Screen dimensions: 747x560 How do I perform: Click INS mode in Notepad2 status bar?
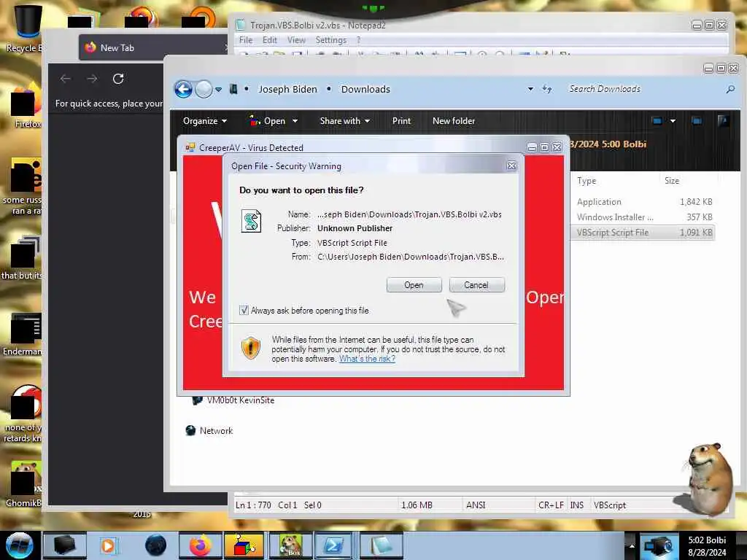pos(577,505)
